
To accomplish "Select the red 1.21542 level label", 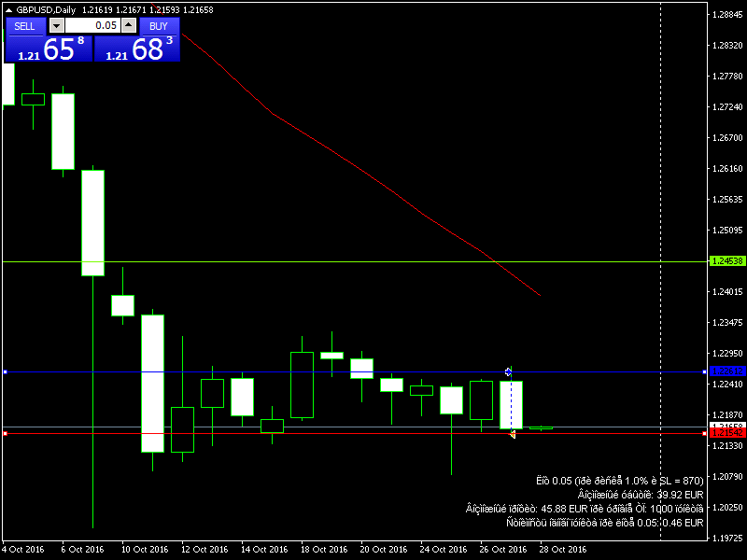I will (x=727, y=433).
